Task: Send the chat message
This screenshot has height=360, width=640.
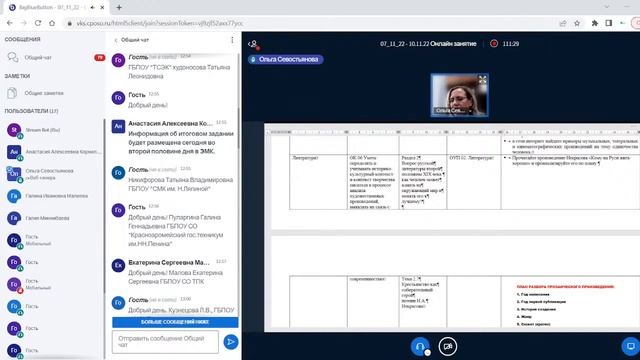Action: (x=231, y=342)
